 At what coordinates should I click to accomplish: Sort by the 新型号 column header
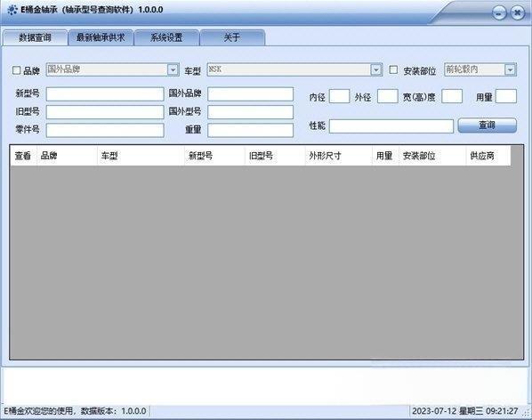(x=214, y=156)
